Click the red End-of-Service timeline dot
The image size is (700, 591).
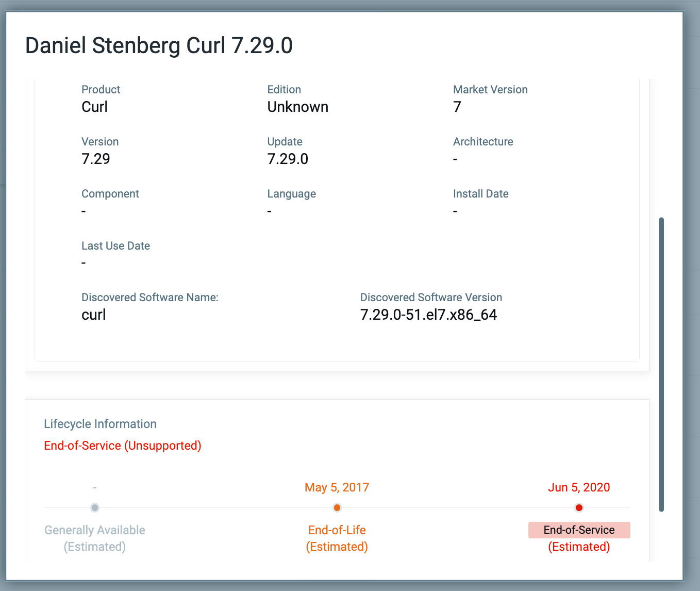tap(579, 507)
